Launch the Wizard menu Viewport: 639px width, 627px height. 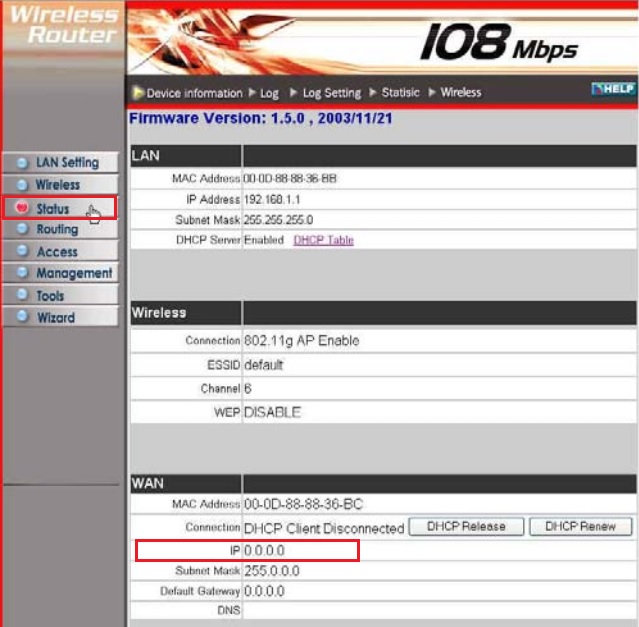(x=60, y=317)
